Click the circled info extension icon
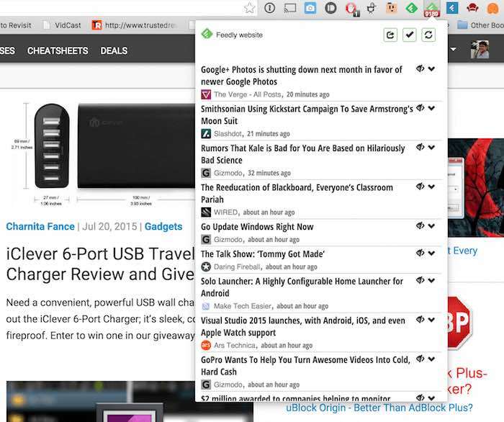504x422 pixels. click(269, 8)
